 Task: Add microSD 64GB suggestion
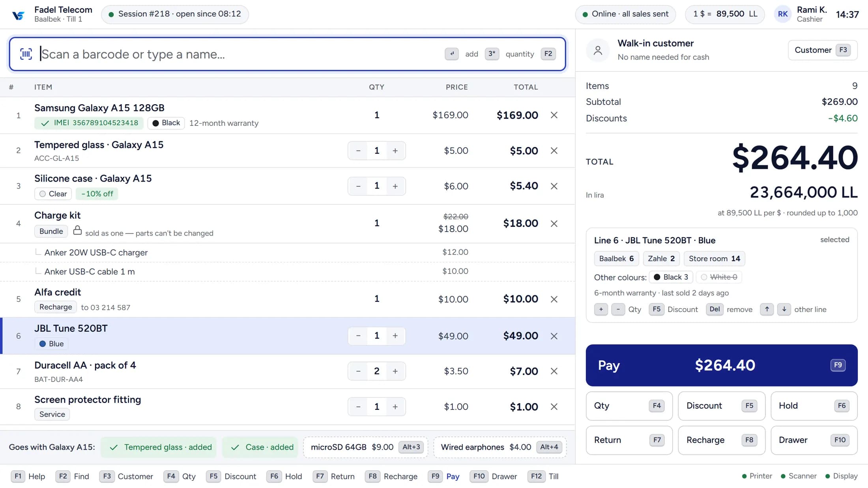[x=365, y=447]
